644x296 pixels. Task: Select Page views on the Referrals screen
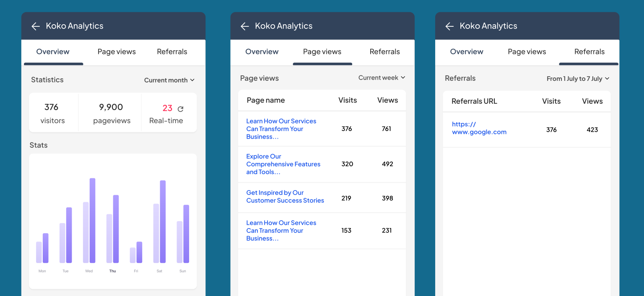tap(527, 51)
